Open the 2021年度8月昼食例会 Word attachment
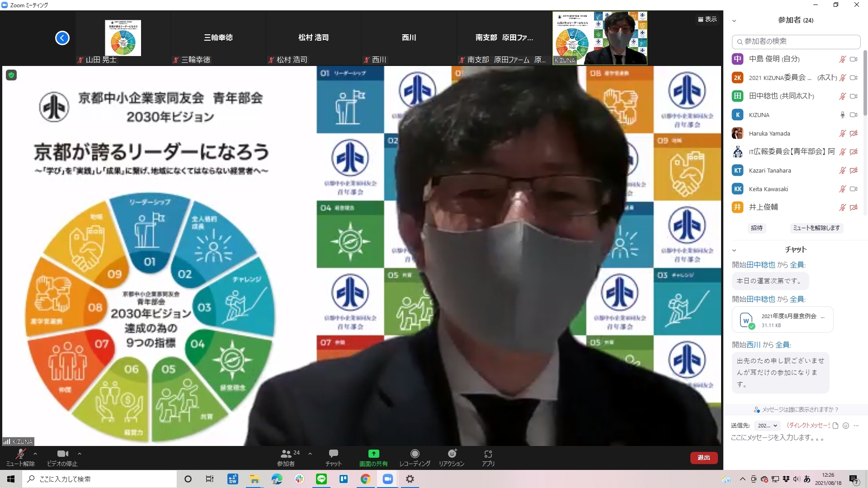This screenshot has width=868, height=488. click(x=783, y=320)
